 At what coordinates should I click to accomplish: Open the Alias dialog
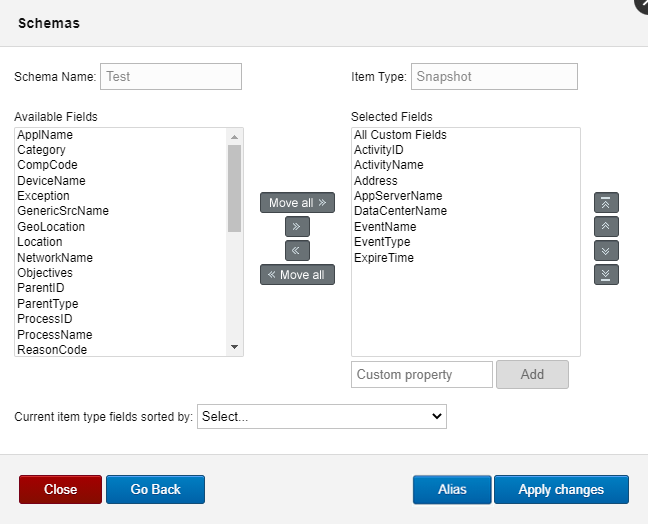click(452, 489)
